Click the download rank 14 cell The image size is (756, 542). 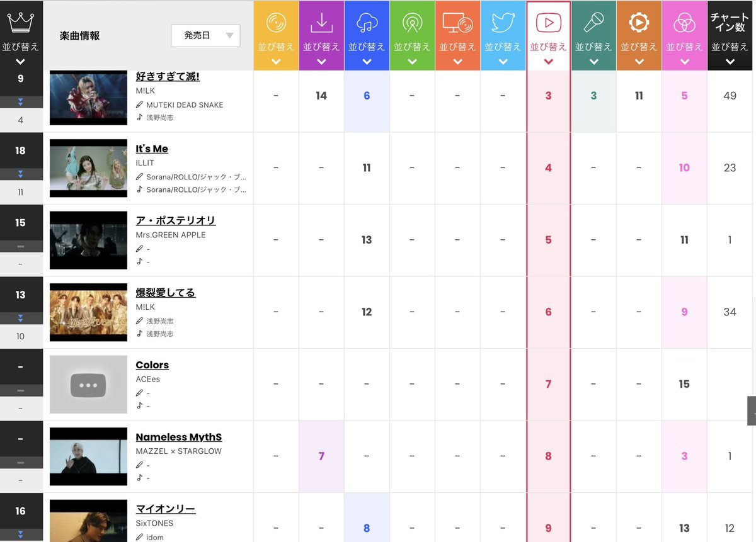(321, 96)
